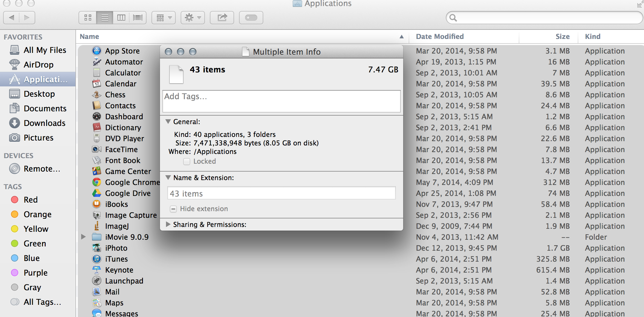Collapse the Name & Extension section
This screenshot has width=644, height=317.
click(x=168, y=177)
